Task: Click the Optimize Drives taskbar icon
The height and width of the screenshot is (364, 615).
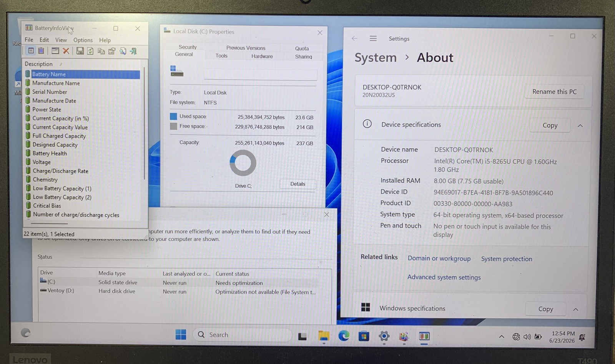Action: pyautogui.click(x=404, y=336)
